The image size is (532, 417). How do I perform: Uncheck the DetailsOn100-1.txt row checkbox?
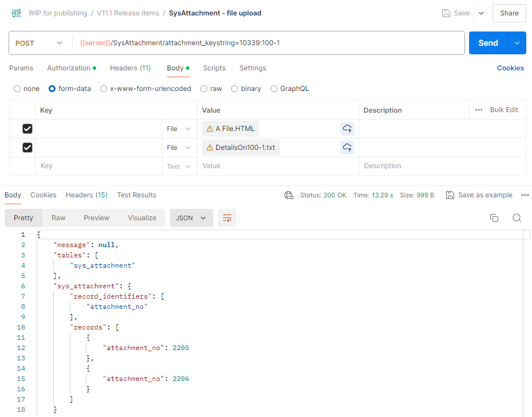tap(27, 148)
